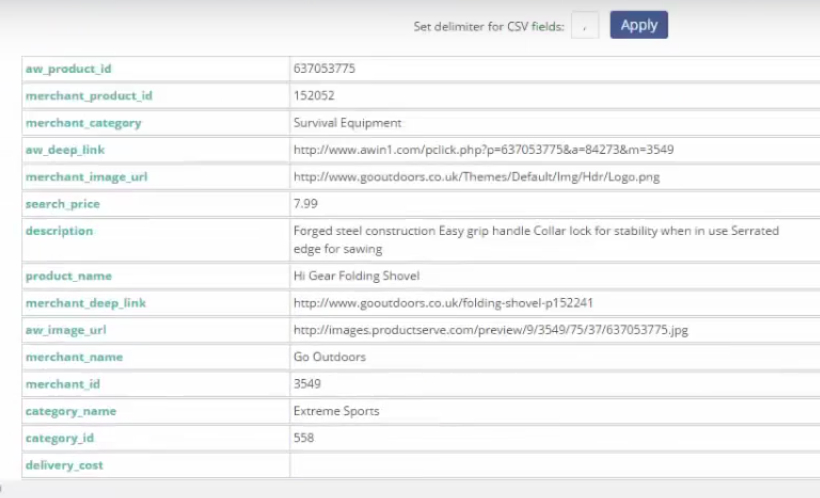Click the CSV delimiter input field

tap(585, 26)
